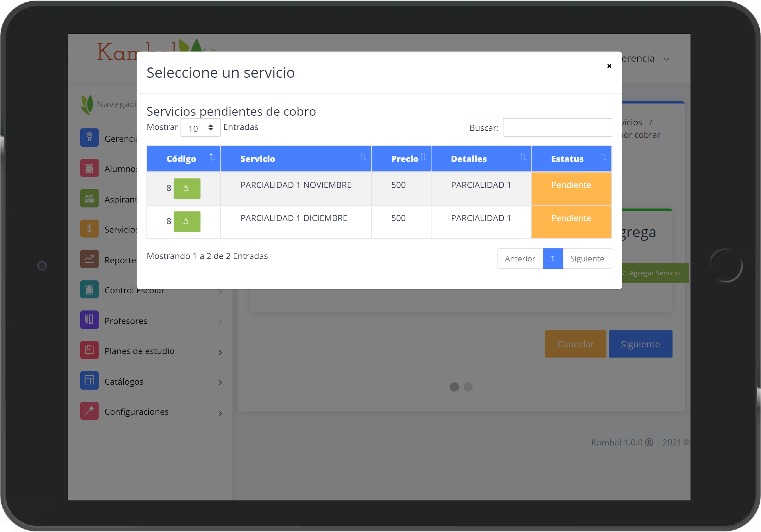Sort table by Código column arrows
This screenshot has width=761, height=532.
point(212,157)
